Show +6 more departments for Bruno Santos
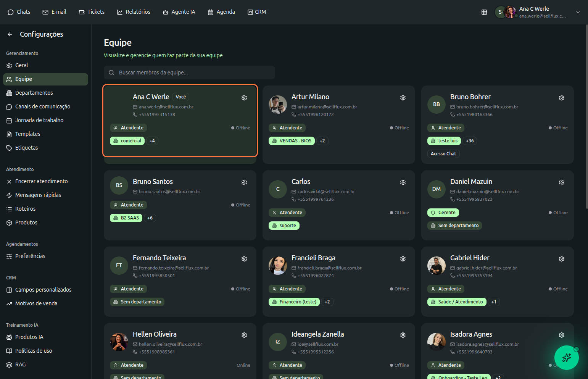588x379 pixels. 150,218
